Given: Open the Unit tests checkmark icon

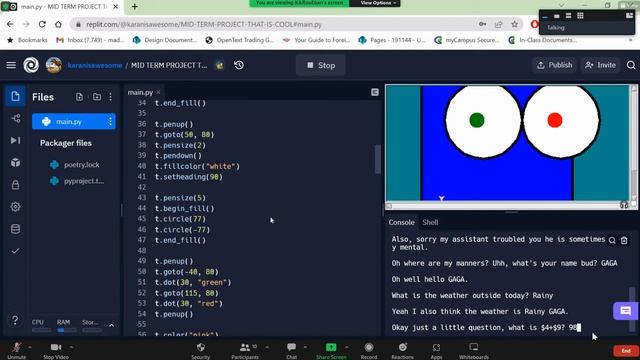Looking at the screenshot, I should coord(16,251).
